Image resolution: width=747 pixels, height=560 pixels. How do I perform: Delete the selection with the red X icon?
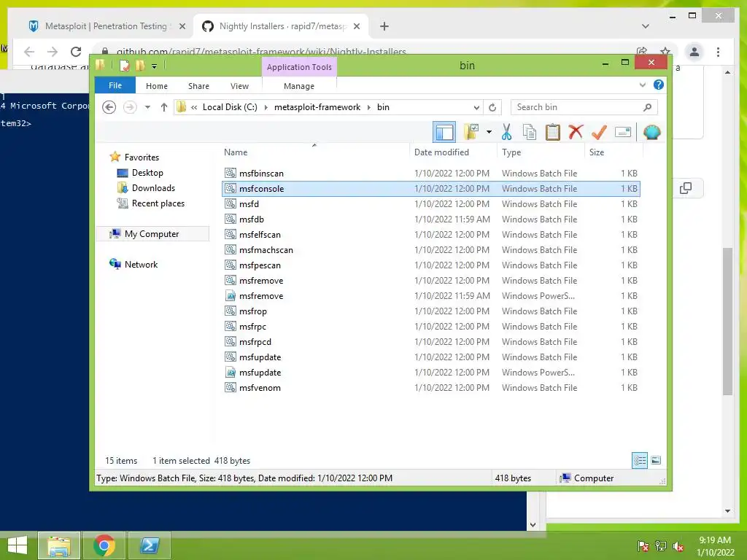coord(576,132)
